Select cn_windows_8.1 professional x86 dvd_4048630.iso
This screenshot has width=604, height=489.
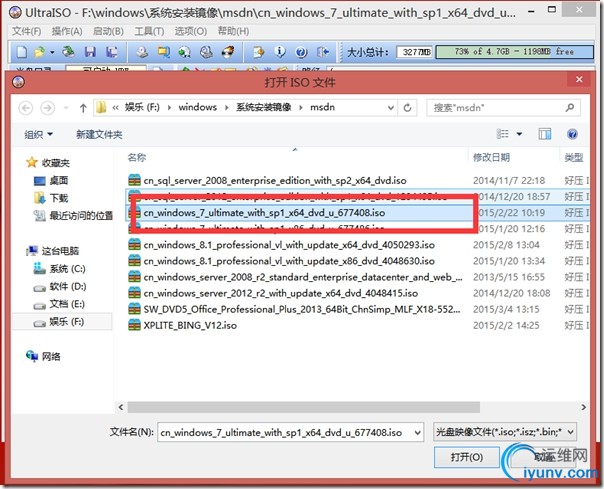(x=289, y=261)
